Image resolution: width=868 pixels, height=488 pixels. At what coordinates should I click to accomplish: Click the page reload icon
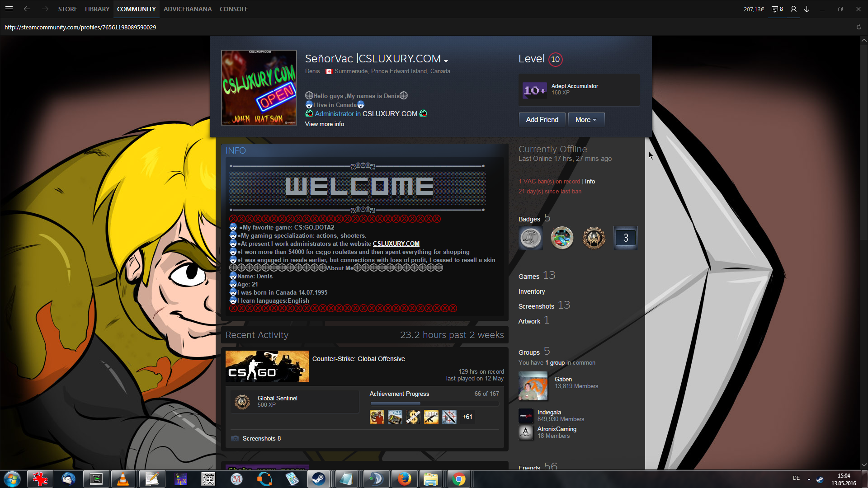click(859, 27)
